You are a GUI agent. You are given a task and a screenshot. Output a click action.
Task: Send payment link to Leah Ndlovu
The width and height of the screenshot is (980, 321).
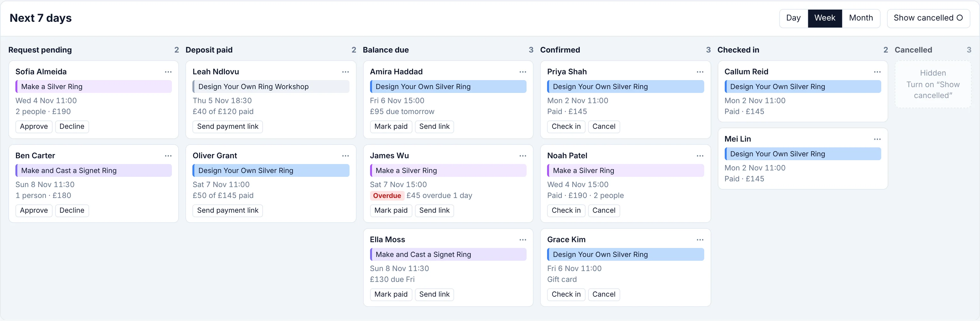[x=227, y=127]
